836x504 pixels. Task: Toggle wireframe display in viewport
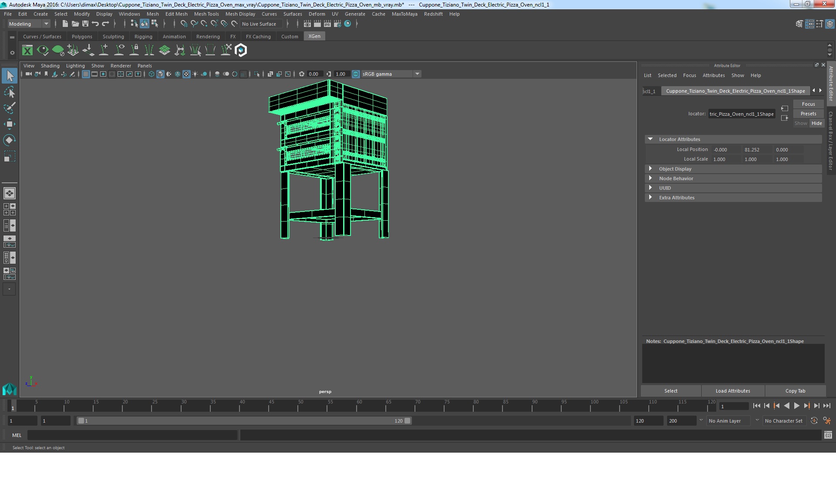coord(151,74)
